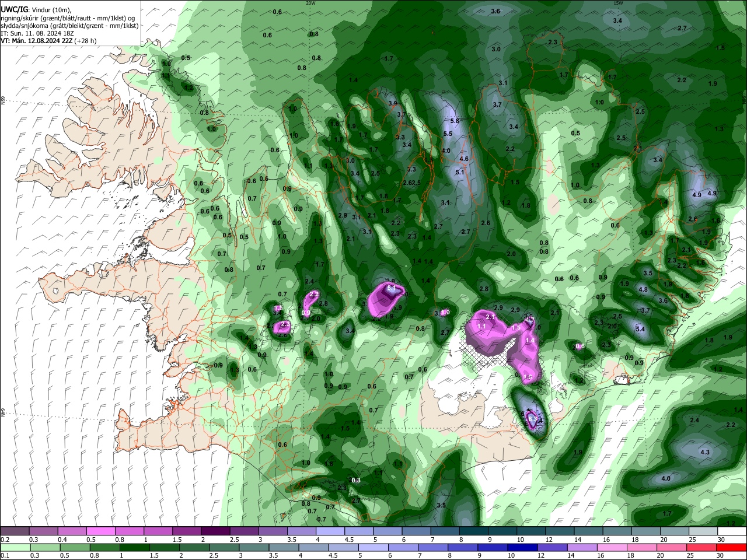Screen dimensions: 747x560
Task: Click the 3.9 precipitation value in the north
Action: (x=393, y=103)
